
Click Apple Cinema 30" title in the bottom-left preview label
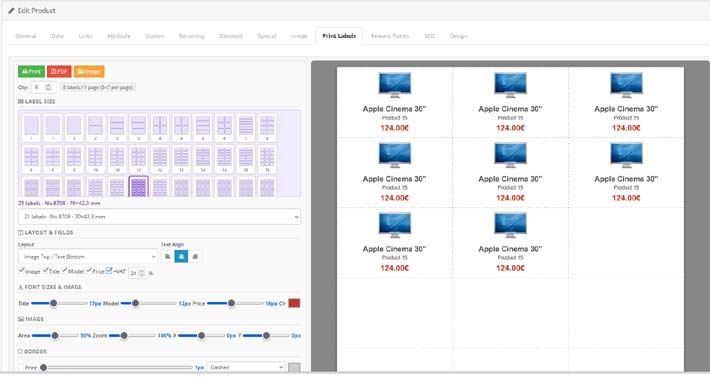[394, 249]
